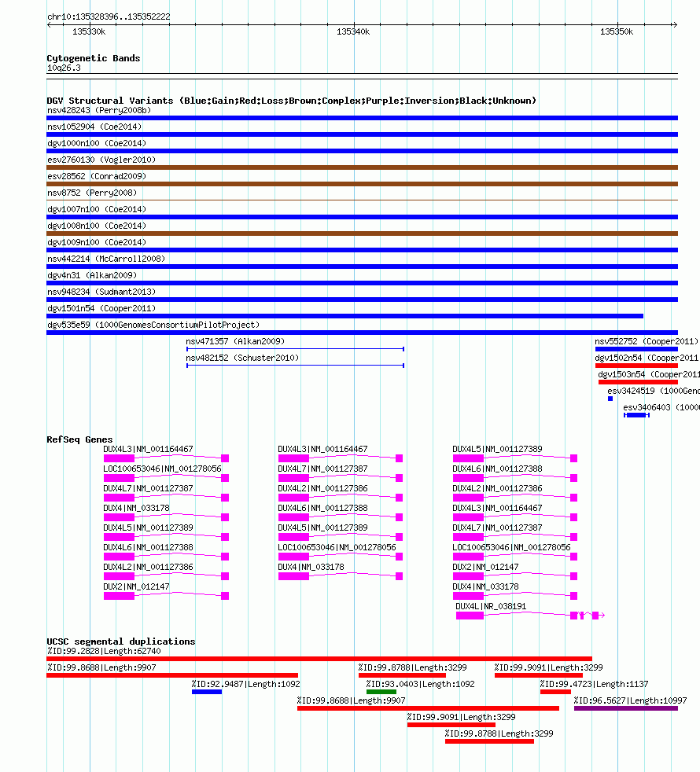Select the Cytogenetic Bands track title
Image resolution: width=700 pixels, height=772 pixels.
point(94,58)
